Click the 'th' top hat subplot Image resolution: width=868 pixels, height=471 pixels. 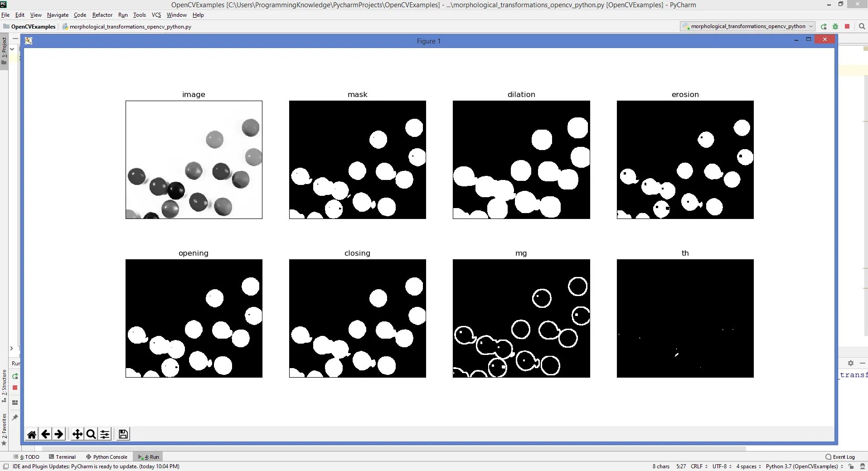(x=685, y=318)
